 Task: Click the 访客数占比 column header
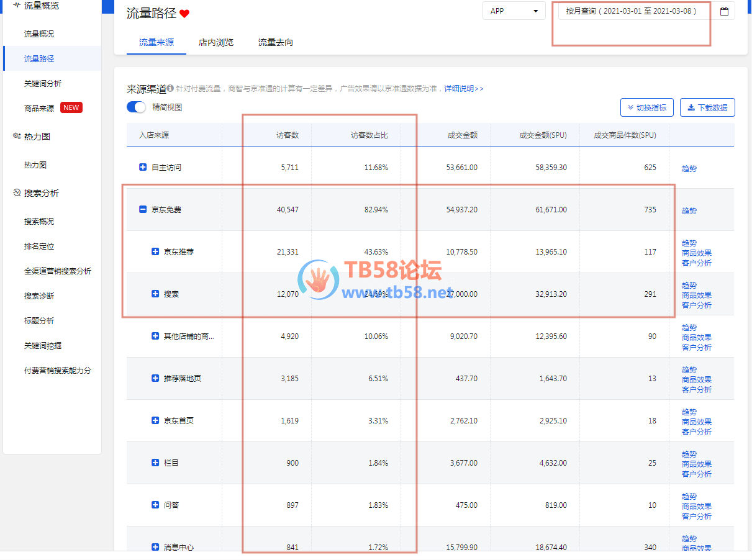tap(369, 135)
